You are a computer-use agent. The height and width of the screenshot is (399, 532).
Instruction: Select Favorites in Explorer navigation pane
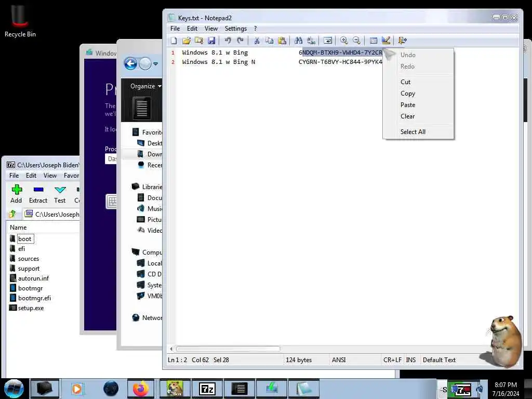152,132
